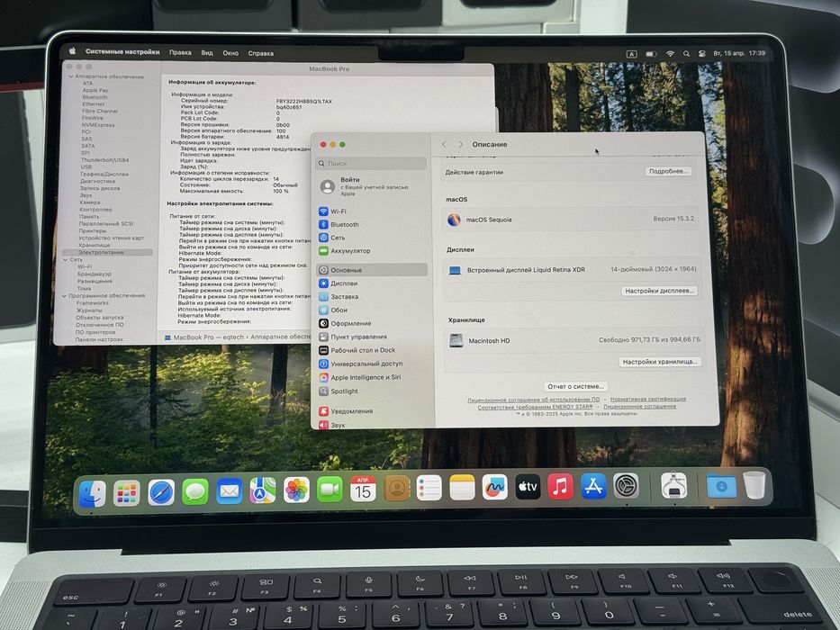Launch Safari from the Dock
Screen dimensions: 840x630
[x=161, y=492]
